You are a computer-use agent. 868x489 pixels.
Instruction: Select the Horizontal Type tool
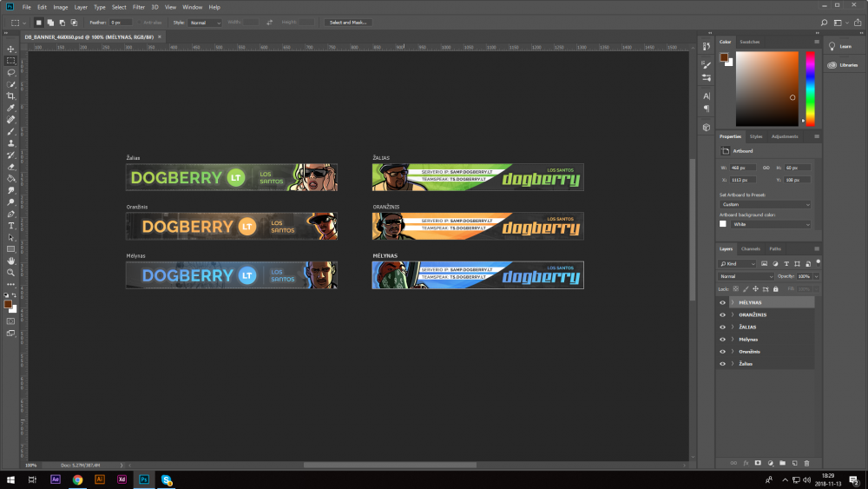(x=10, y=226)
